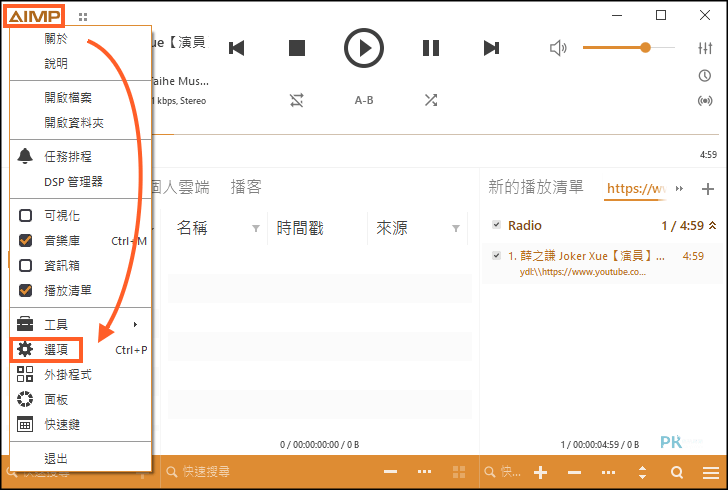Screen dimensions: 728x490
Task: Click the toolbox icon next to 工具
Action: pos(25,324)
